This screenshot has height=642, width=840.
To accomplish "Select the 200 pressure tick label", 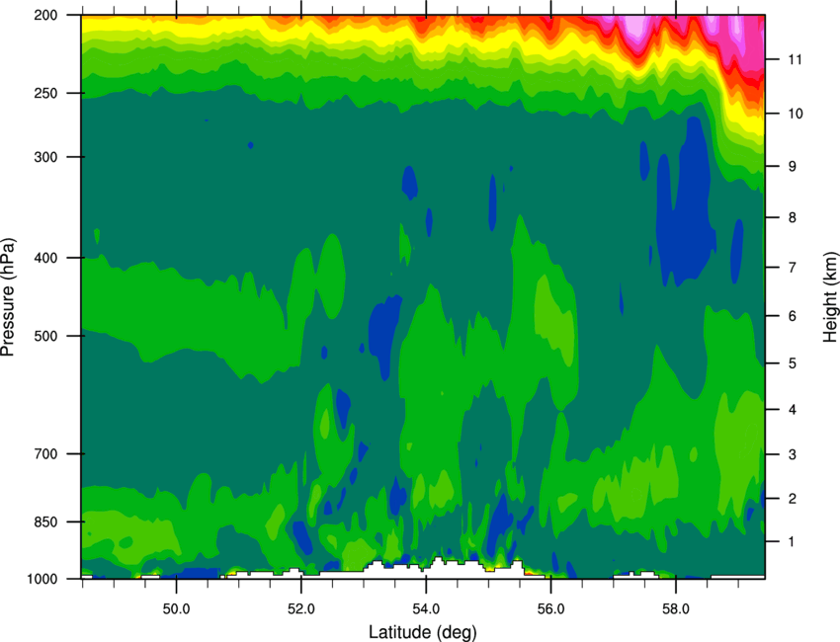I will coord(45,15).
